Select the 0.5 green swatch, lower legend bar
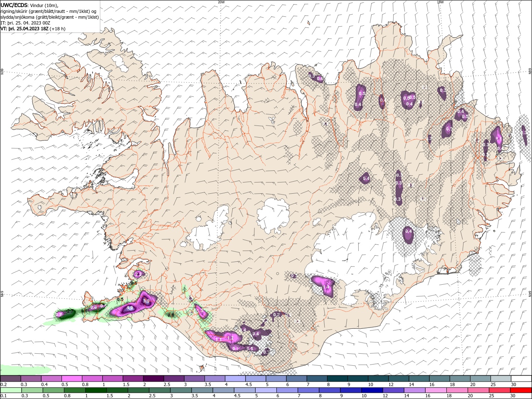Viewport: 532px width, 399px height. pos(53,390)
